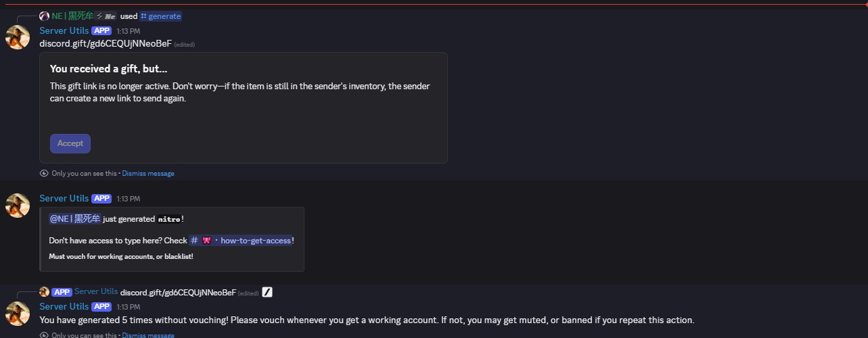Click the 1:13 PM timestamp on the nitro generated message
Viewport: 868px width, 338px height.
click(129, 199)
